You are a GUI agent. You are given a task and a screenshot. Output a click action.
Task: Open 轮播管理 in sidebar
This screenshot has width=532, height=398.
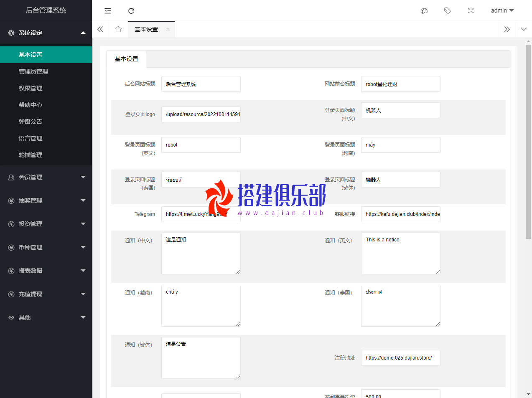[x=46, y=155]
